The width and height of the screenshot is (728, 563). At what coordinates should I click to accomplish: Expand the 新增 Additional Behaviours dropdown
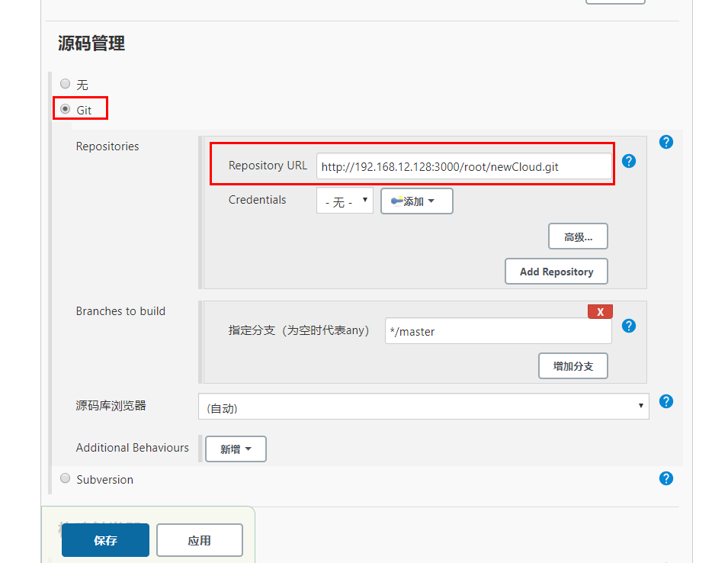(x=236, y=449)
